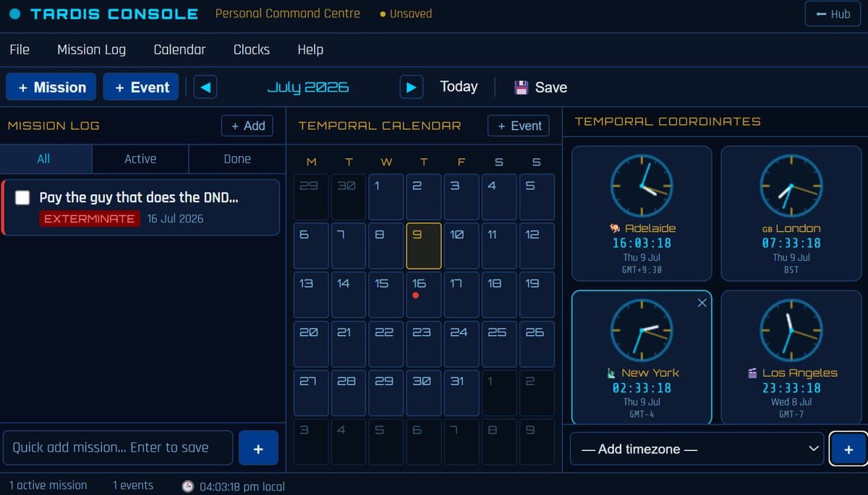Click the Temporal Coordinates panel heading

(x=668, y=121)
